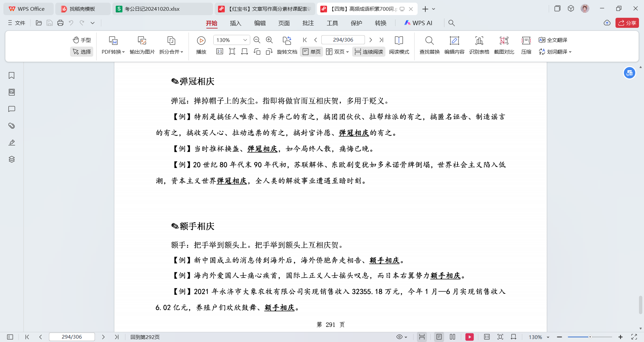The width and height of the screenshot is (644, 342).
Task: Open the 批注 ribbon tab
Action: [x=308, y=23]
